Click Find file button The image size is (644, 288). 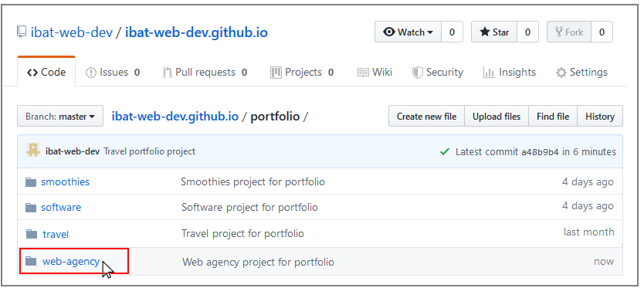553,117
